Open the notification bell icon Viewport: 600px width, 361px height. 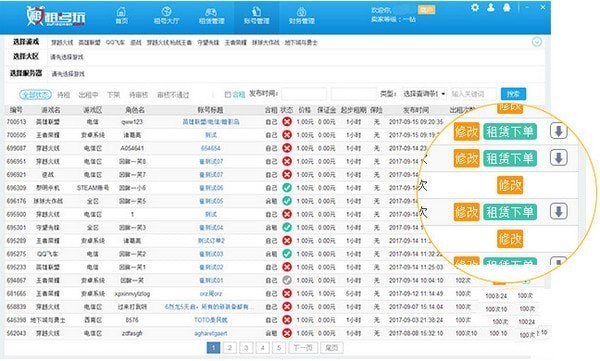(x=507, y=7)
